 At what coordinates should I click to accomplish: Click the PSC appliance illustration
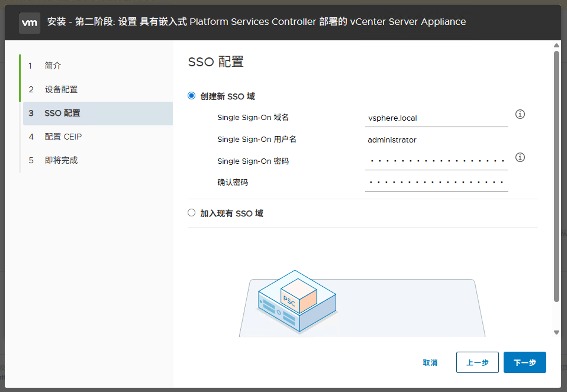coord(297,302)
